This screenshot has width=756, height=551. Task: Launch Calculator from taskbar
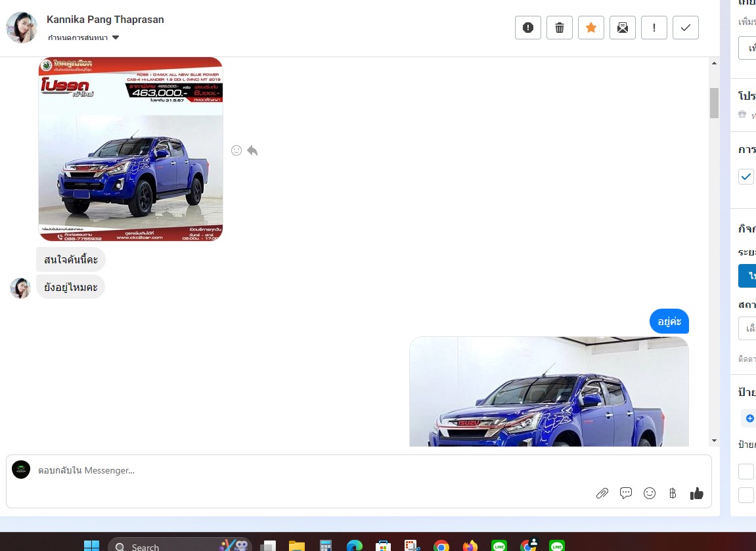tap(326, 546)
